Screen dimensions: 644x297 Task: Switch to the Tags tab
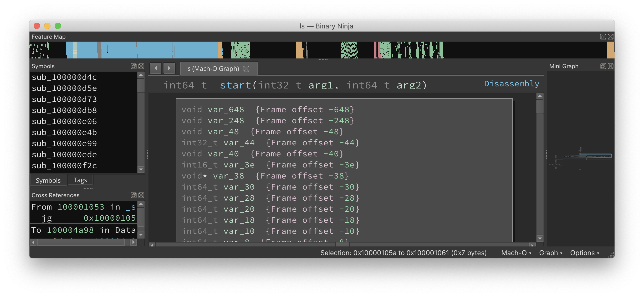pos(80,180)
